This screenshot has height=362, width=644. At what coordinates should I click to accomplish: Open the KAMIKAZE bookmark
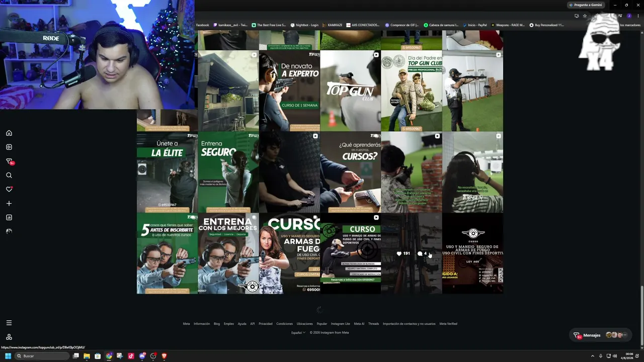click(x=333, y=25)
